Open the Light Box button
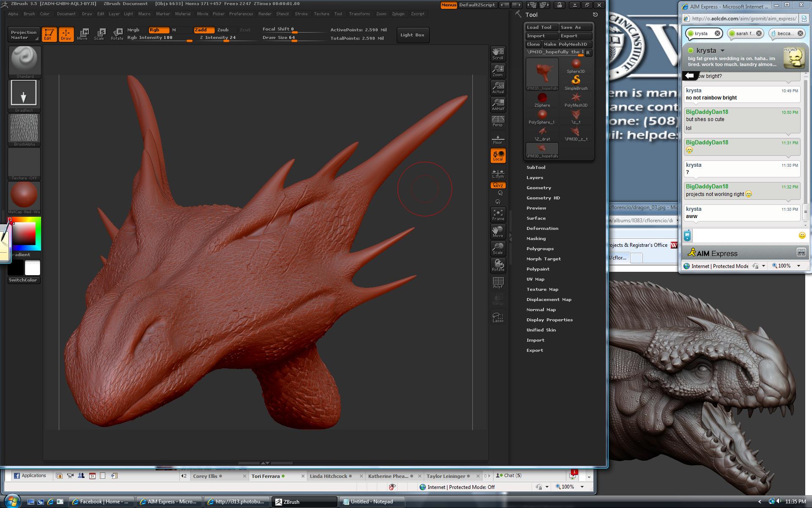Image resolution: width=812 pixels, height=508 pixels. click(412, 35)
